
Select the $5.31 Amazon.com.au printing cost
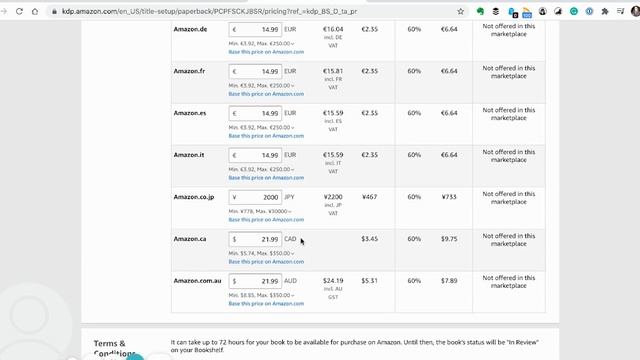click(x=369, y=281)
